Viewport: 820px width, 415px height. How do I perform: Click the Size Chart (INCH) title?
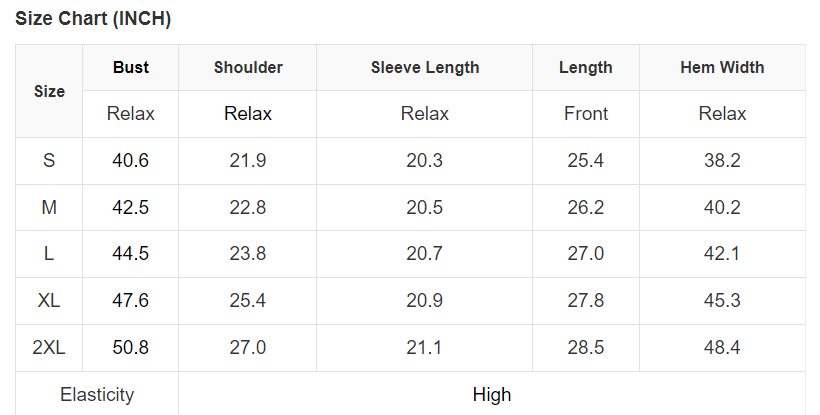coord(93,19)
